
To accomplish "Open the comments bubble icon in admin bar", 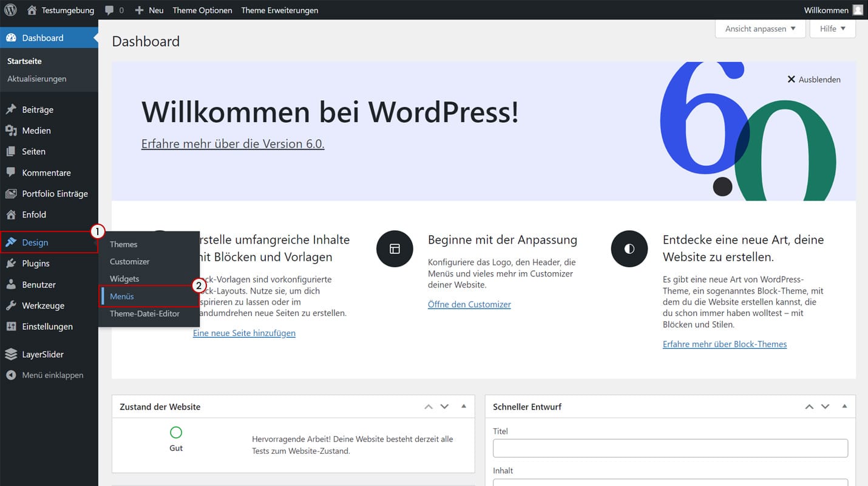I will coord(109,10).
